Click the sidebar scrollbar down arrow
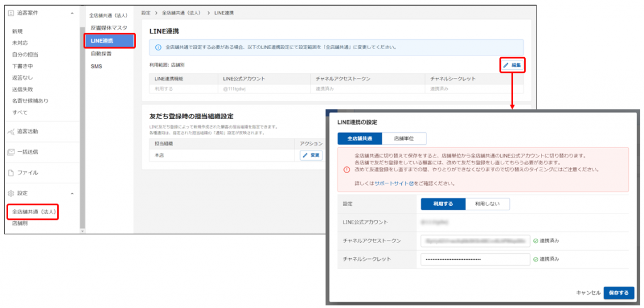Screen dimensions: 644x308 tap(82, 231)
